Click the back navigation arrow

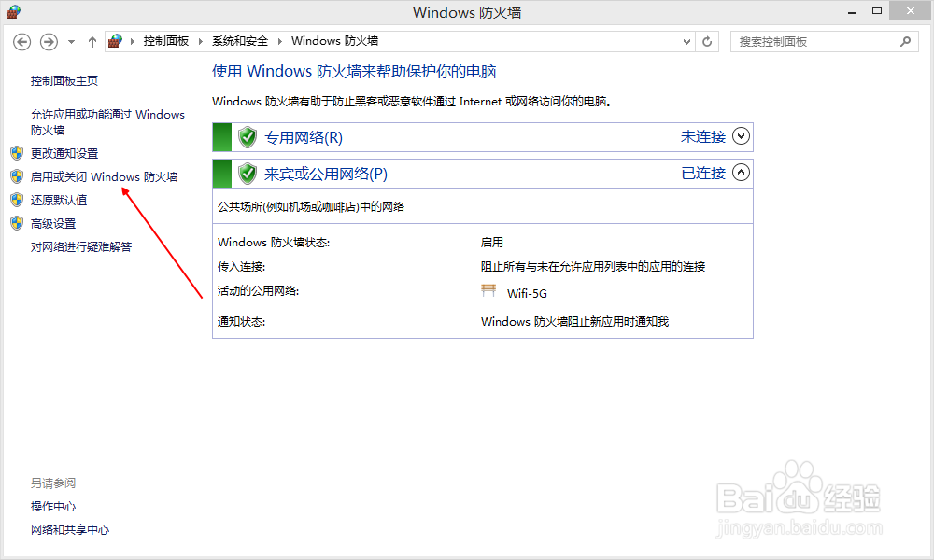coord(21,41)
